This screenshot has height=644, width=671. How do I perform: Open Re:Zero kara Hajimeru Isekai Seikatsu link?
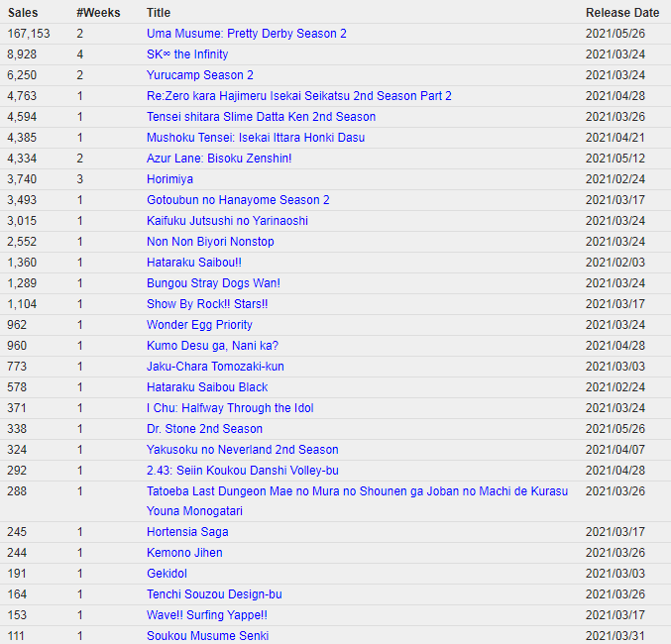point(299,96)
